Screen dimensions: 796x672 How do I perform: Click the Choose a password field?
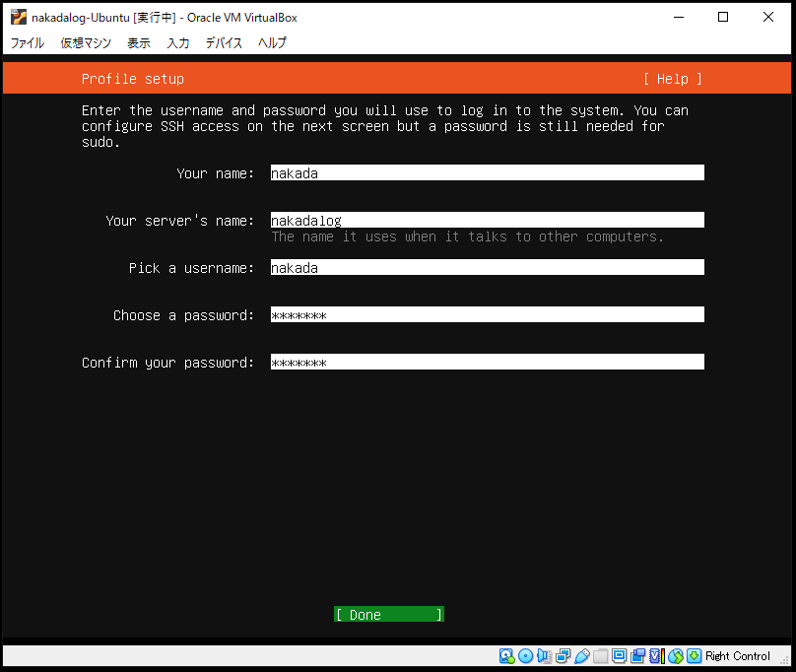pos(487,315)
